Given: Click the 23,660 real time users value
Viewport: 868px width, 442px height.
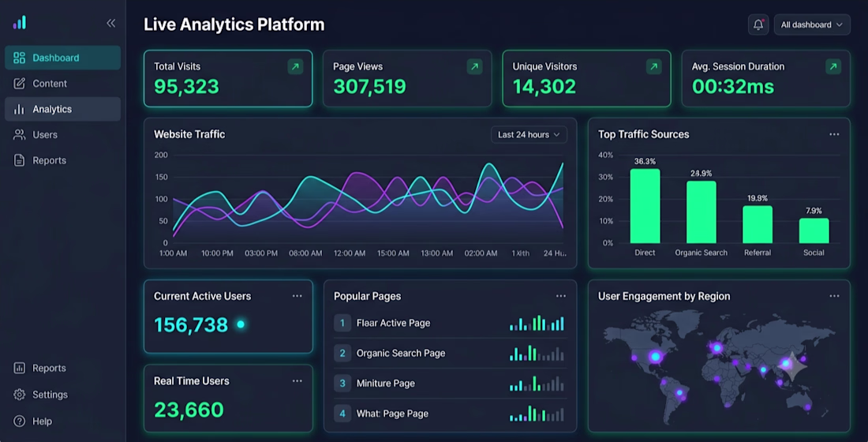Looking at the screenshot, I should click(189, 410).
